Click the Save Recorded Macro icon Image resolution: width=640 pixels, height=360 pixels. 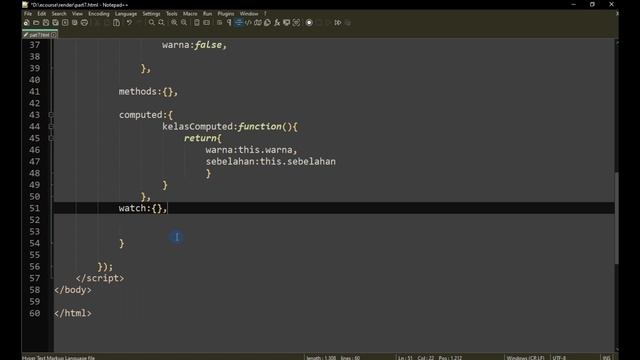[347, 23]
